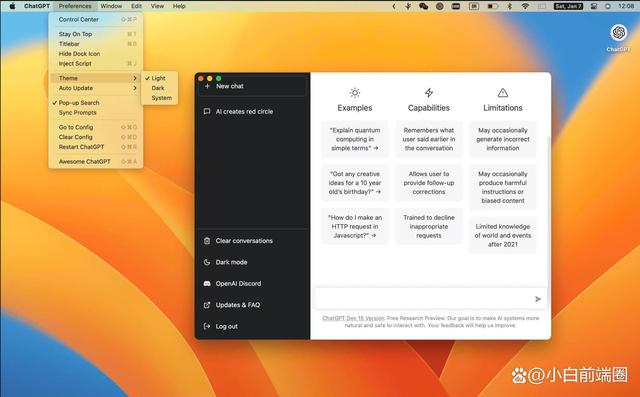The width and height of the screenshot is (640, 397).
Task: Choose Go to Config in the menu
Action: coord(96,127)
